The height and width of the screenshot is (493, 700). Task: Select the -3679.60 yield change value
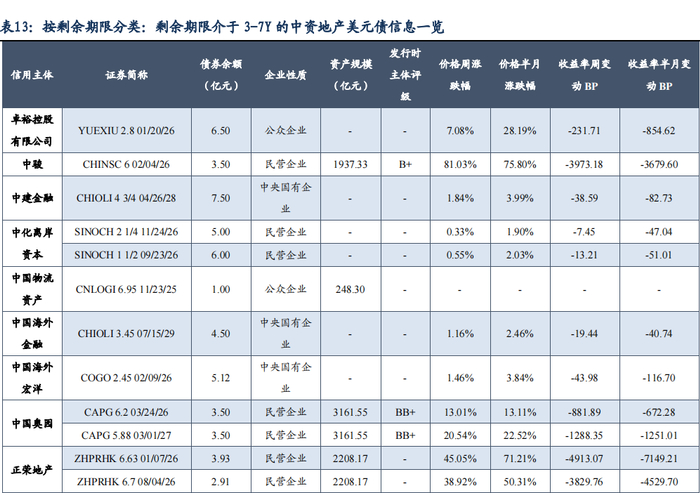659,164
